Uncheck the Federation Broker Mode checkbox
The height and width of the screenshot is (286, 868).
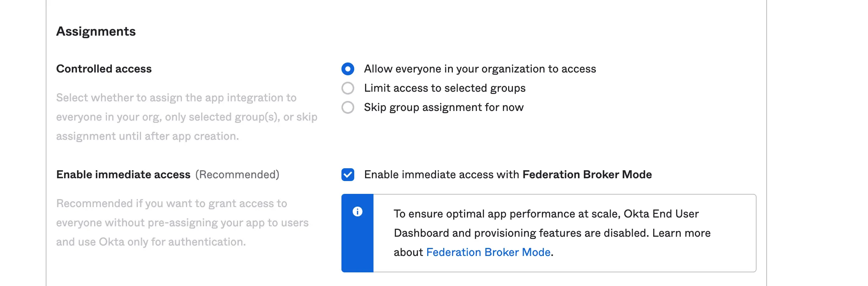pos(348,175)
